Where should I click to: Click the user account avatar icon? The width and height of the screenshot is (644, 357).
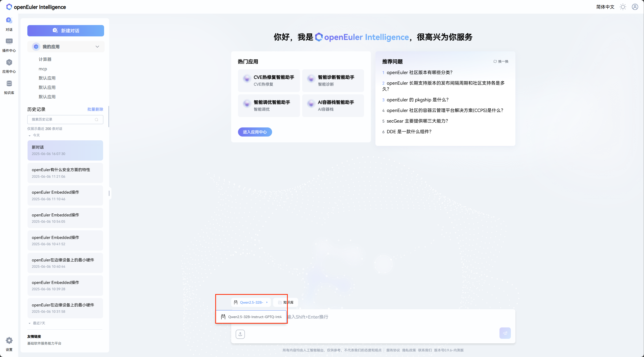(x=635, y=7)
